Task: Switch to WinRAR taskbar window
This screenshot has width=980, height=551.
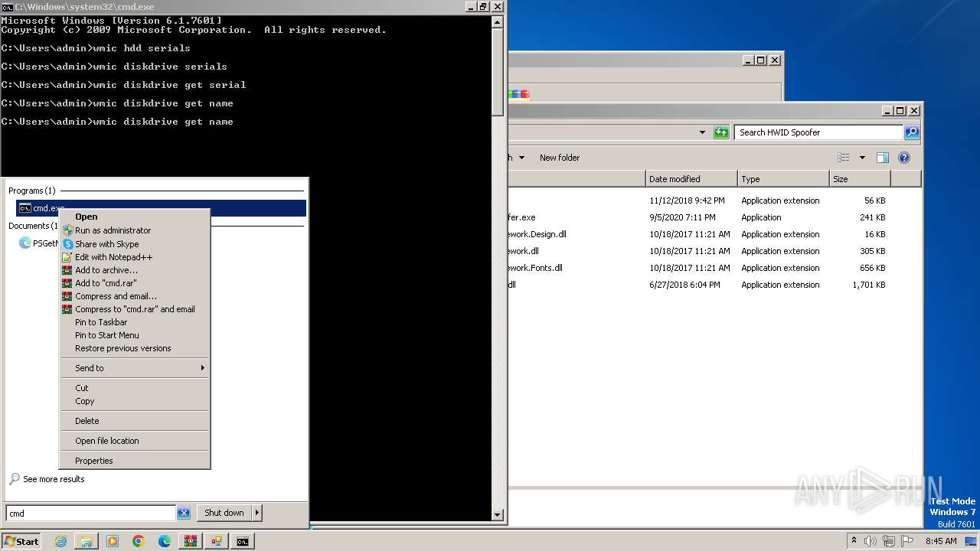Action: [x=191, y=541]
